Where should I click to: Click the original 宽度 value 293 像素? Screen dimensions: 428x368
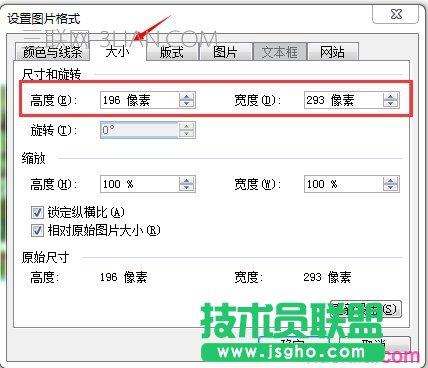pyautogui.click(x=327, y=277)
